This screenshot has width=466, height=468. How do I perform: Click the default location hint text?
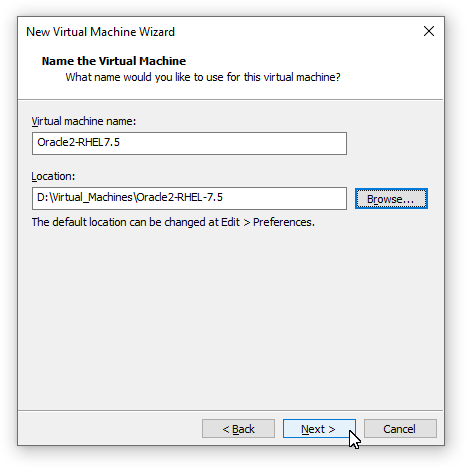coord(173,222)
